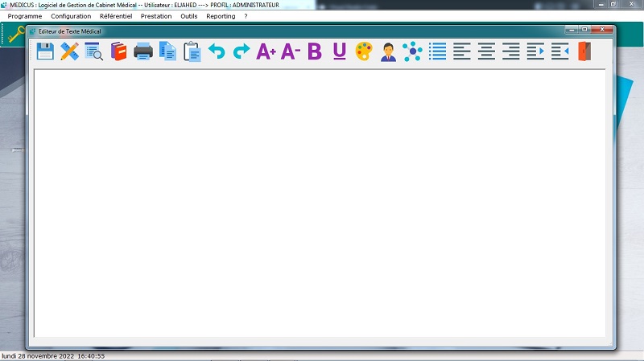Print the document with printer icon
Image resolution: width=644 pixels, height=361 pixels.
tap(143, 51)
